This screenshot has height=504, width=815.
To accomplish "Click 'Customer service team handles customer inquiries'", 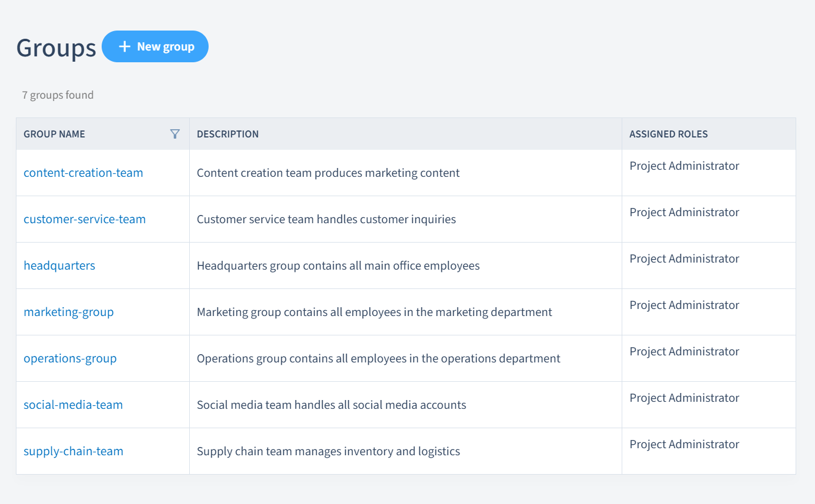I will tap(326, 219).
